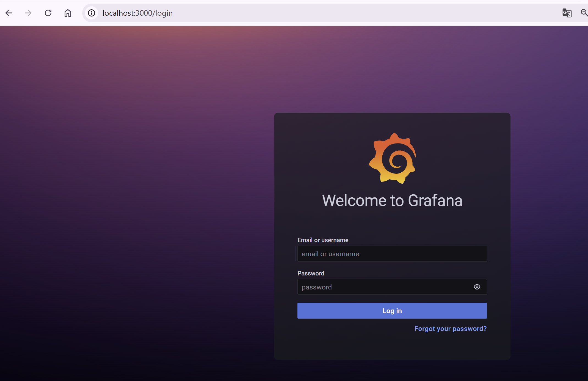Click the Welcome to Grafana heading
588x381 pixels.
(392, 200)
